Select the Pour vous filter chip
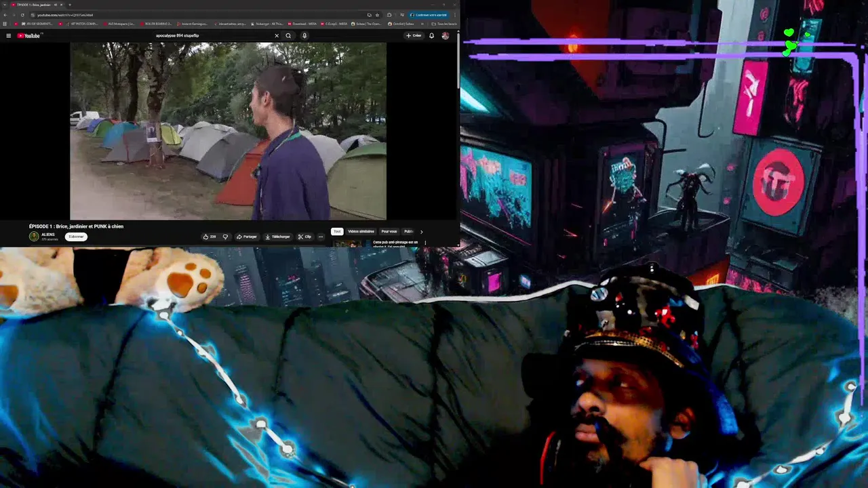868x488 pixels. tap(389, 231)
